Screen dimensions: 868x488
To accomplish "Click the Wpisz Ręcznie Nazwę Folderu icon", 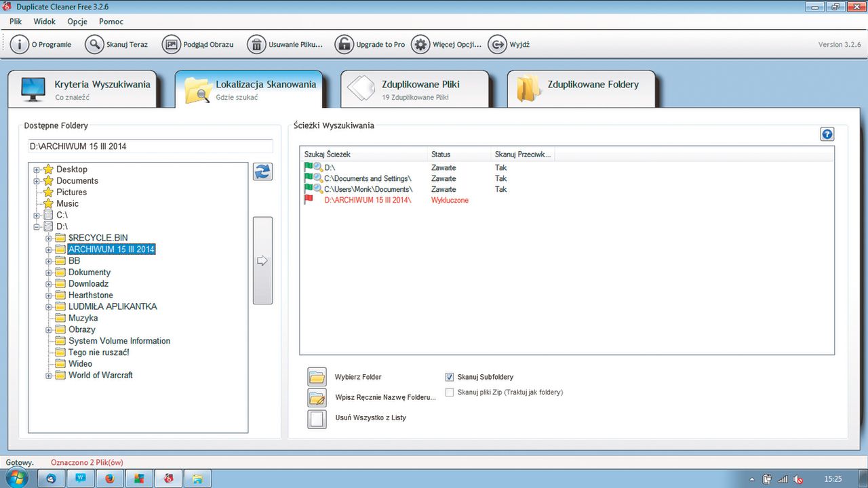I will click(x=317, y=397).
